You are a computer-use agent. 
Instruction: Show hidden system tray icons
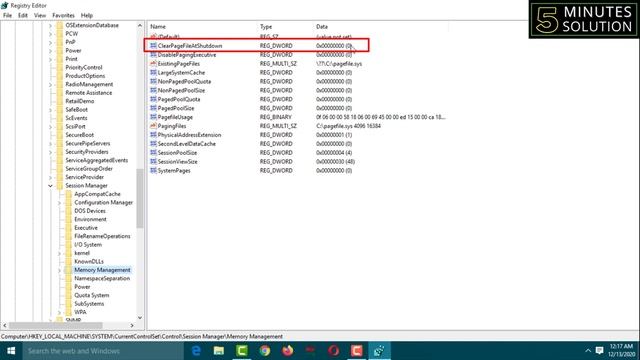(588, 351)
